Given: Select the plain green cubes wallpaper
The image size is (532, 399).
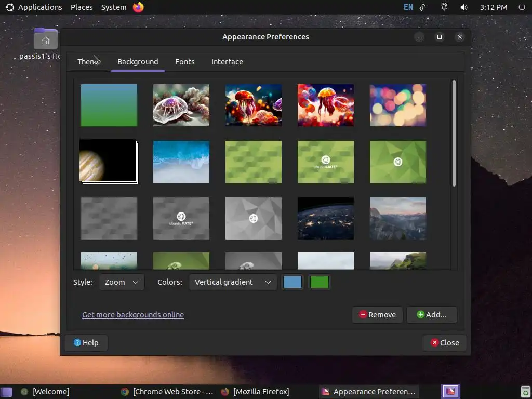Looking at the screenshot, I should (254, 162).
